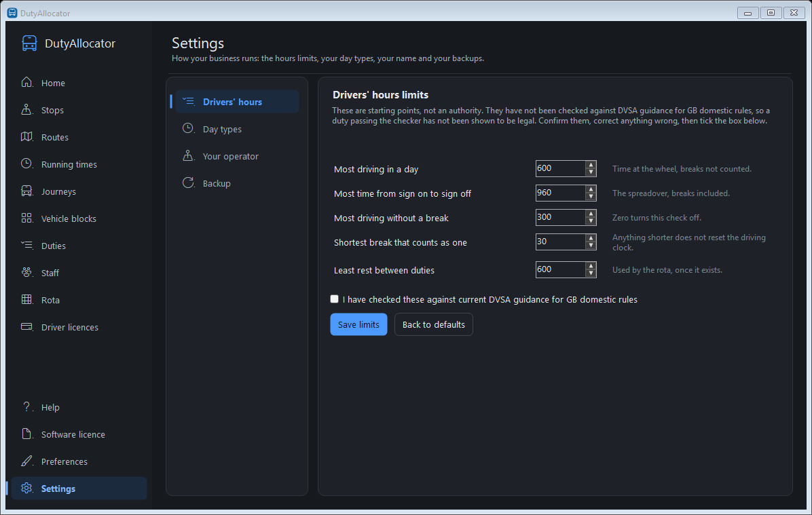Click the Help question mark icon
This screenshot has height=515, width=812.
(27, 407)
